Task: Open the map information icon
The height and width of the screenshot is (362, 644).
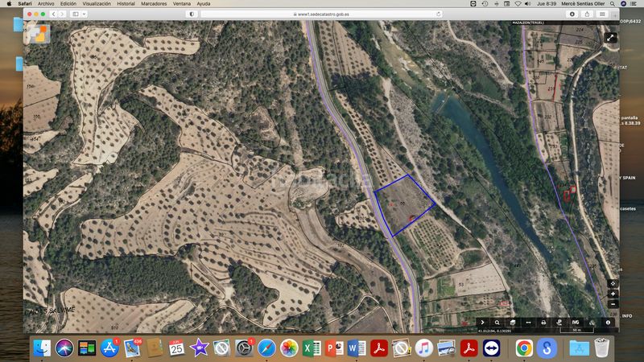Action: click(x=608, y=323)
